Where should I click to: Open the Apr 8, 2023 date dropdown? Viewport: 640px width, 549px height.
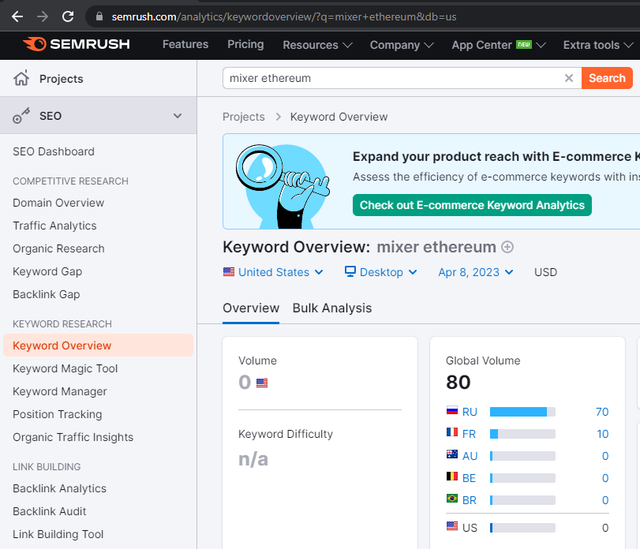point(476,272)
